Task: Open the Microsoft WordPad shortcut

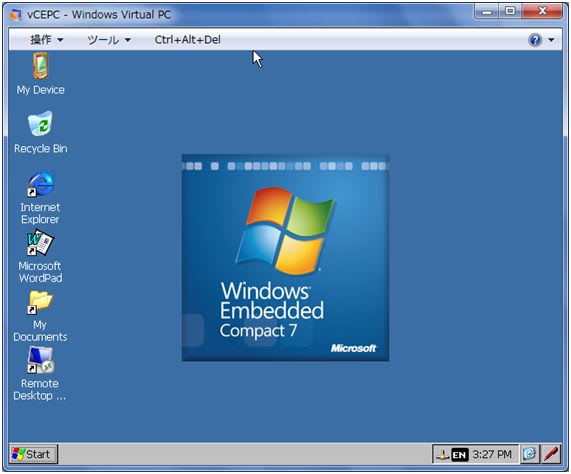Action: (40, 256)
